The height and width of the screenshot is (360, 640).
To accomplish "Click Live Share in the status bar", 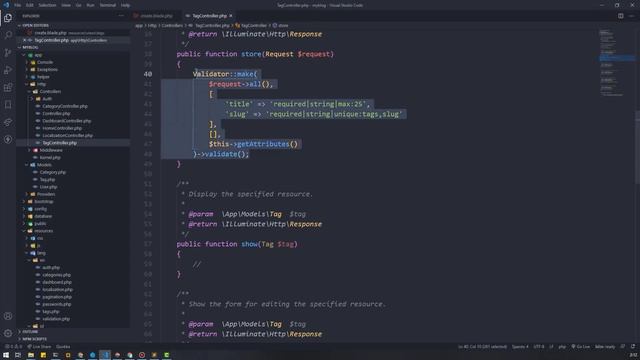I will click(x=39, y=347).
